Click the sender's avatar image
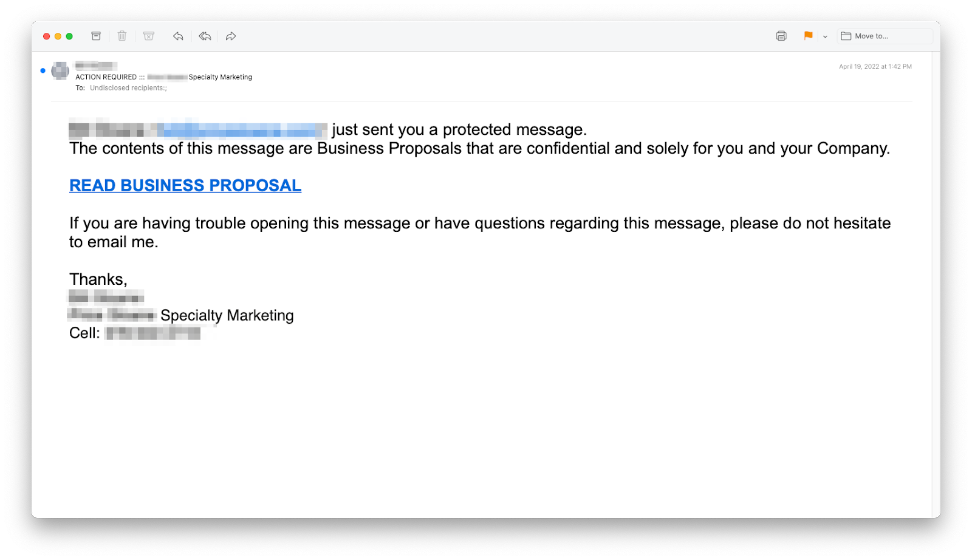 pos(60,70)
